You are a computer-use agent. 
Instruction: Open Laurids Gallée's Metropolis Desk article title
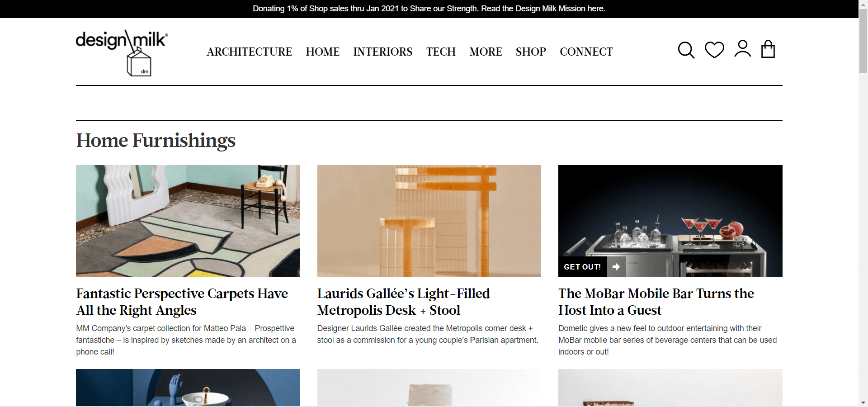coord(404,302)
